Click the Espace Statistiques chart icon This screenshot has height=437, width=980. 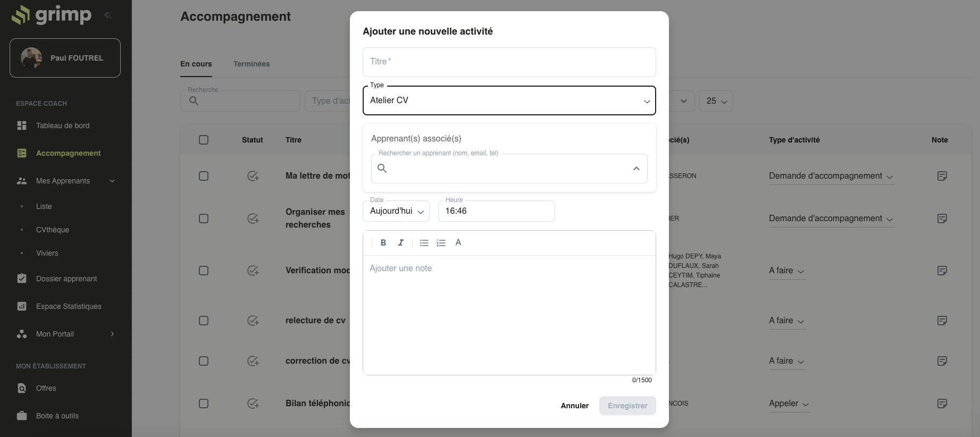tap(22, 306)
